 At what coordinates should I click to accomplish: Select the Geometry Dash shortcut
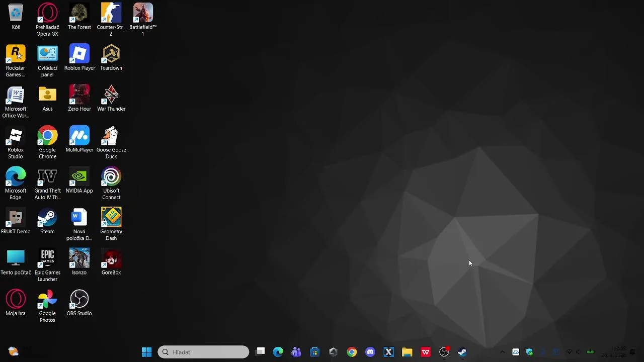(x=111, y=225)
